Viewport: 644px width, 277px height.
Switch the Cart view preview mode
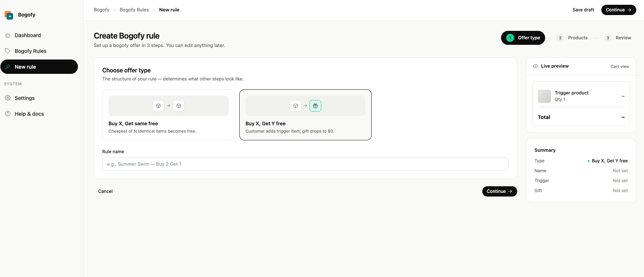tap(620, 66)
